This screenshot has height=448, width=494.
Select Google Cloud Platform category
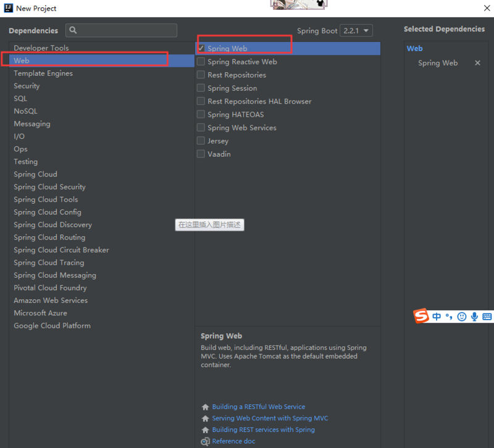(x=102, y=326)
